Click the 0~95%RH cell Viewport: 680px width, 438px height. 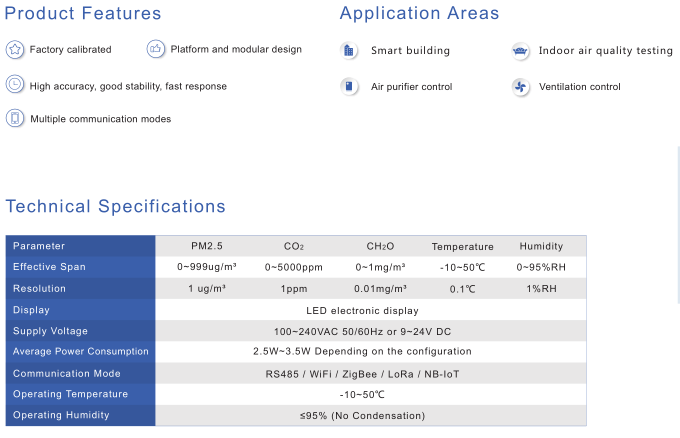coord(541,267)
